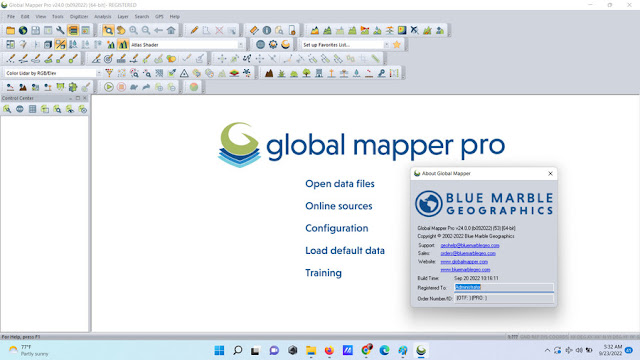
Task: Click the Registered To input field
Action: [504, 287]
